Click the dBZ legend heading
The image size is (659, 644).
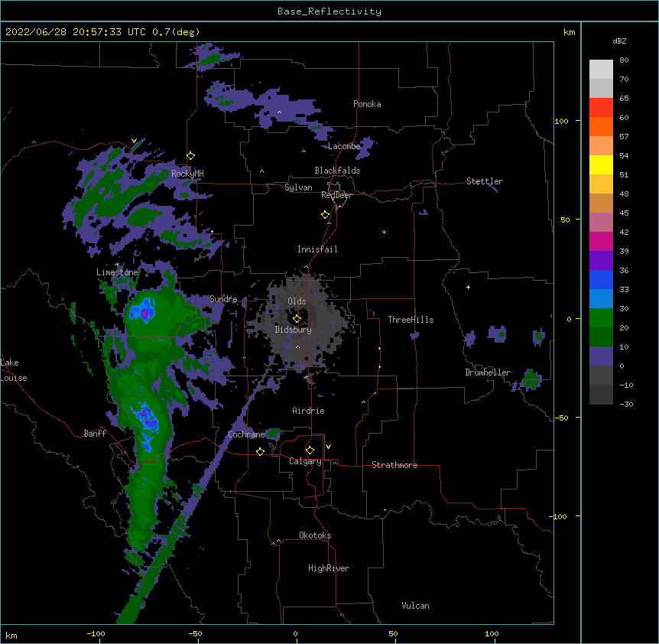(619, 41)
